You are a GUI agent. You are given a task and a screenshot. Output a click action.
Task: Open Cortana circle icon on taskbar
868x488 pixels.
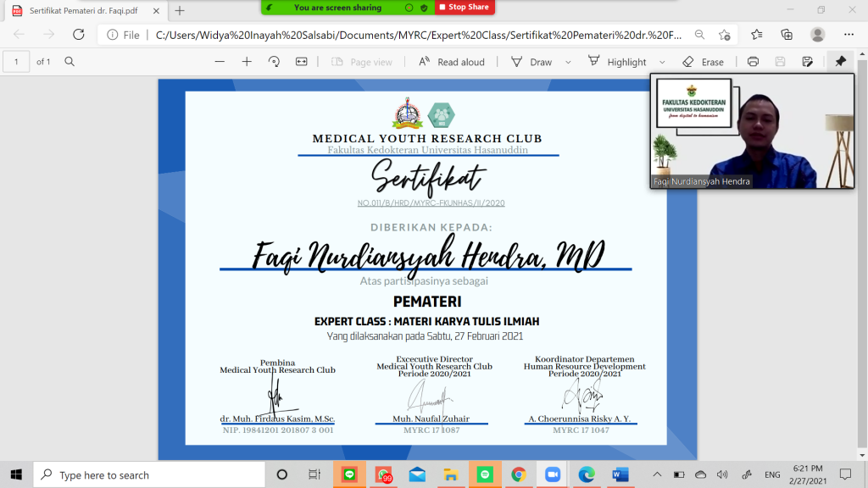[x=281, y=474]
